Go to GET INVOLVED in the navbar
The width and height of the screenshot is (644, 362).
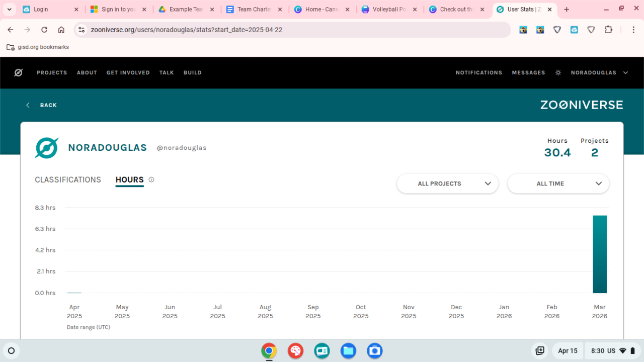(x=128, y=72)
